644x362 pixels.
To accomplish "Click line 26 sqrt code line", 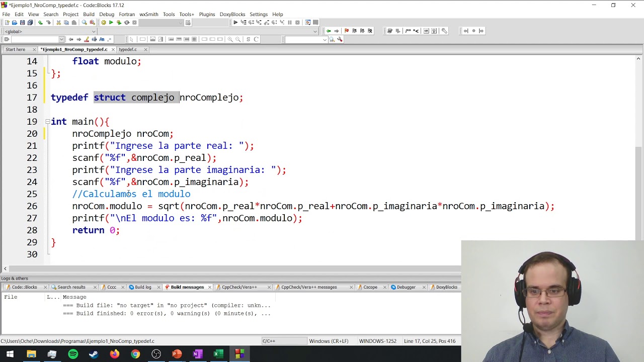I will (313, 206).
